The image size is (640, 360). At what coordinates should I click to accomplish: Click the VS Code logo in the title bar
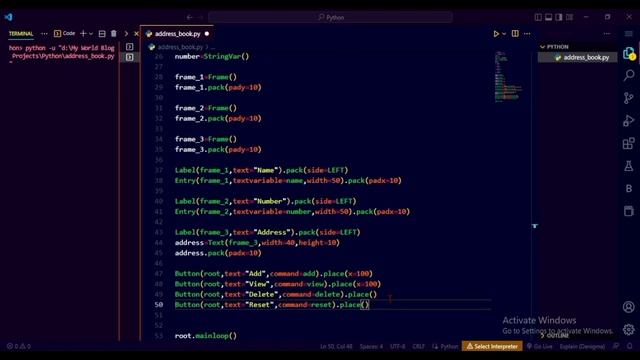click(x=9, y=17)
